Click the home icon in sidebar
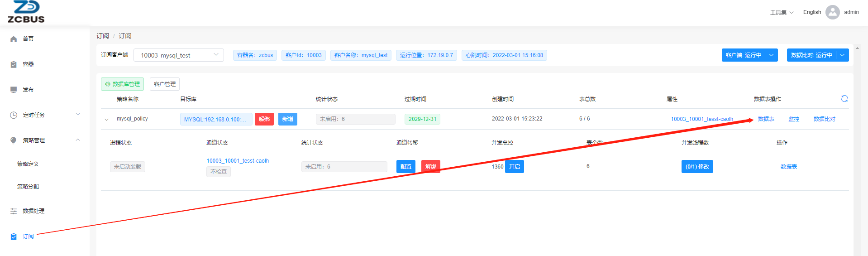The image size is (868, 256). click(14, 39)
